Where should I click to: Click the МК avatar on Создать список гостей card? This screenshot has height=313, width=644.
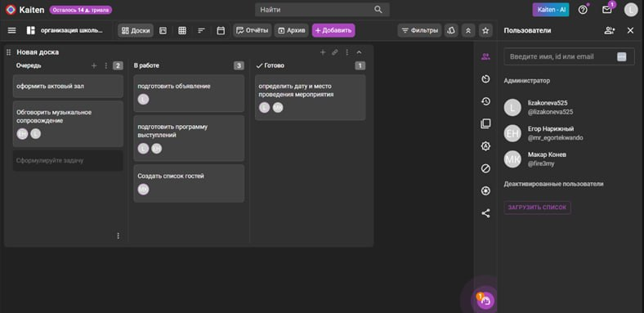(x=143, y=190)
